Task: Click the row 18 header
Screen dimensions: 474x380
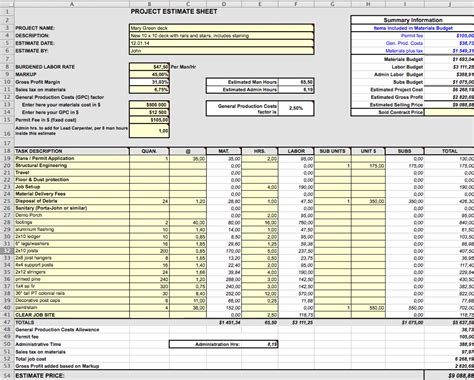Action: click(x=7, y=151)
